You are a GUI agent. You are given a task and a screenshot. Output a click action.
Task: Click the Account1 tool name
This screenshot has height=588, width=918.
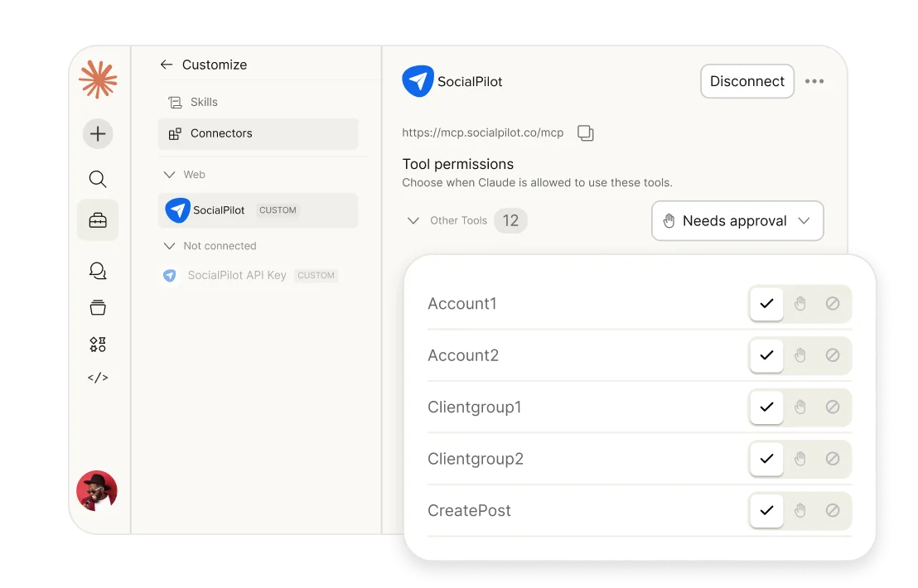(x=462, y=304)
